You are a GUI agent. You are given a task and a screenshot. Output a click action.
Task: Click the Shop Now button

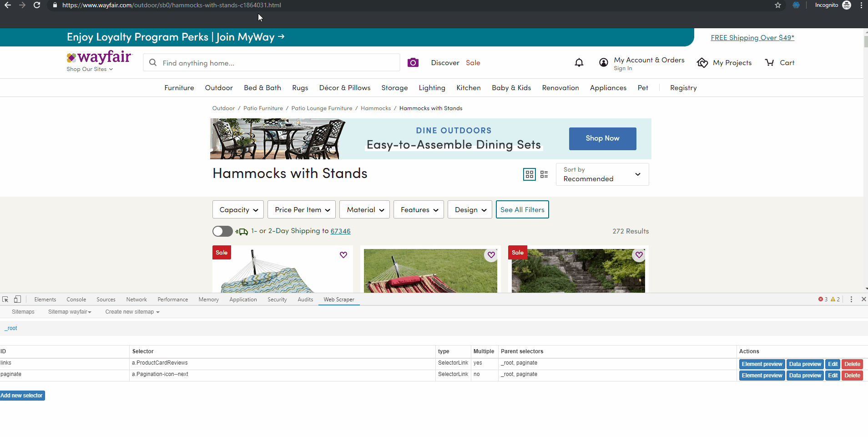pos(602,138)
